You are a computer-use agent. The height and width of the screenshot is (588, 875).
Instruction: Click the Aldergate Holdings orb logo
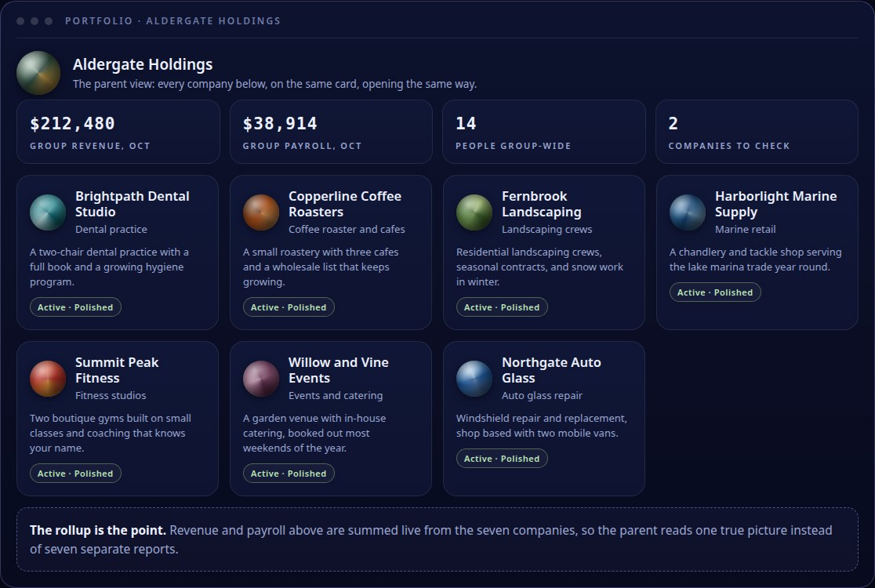pos(38,73)
